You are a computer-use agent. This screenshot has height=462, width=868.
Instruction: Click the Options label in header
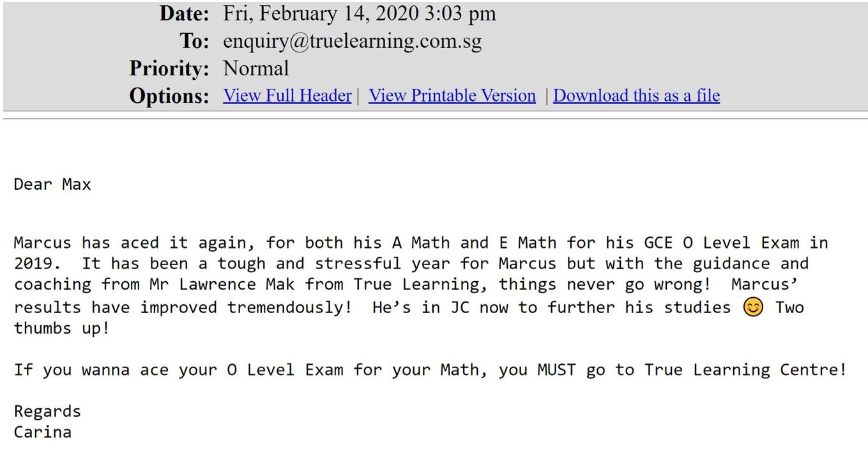click(169, 96)
